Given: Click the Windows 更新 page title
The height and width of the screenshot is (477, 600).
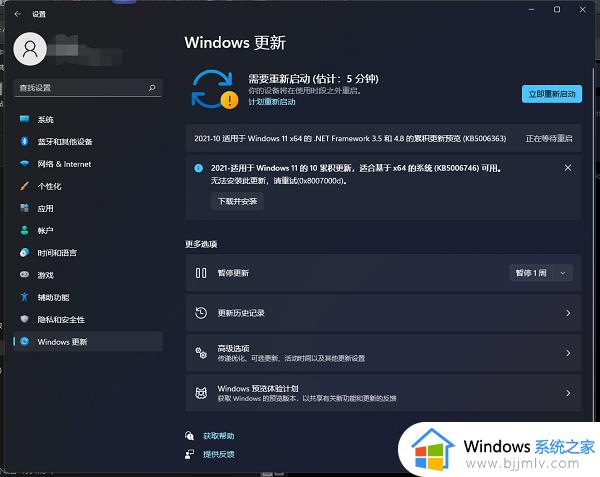Looking at the screenshot, I should point(235,42).
